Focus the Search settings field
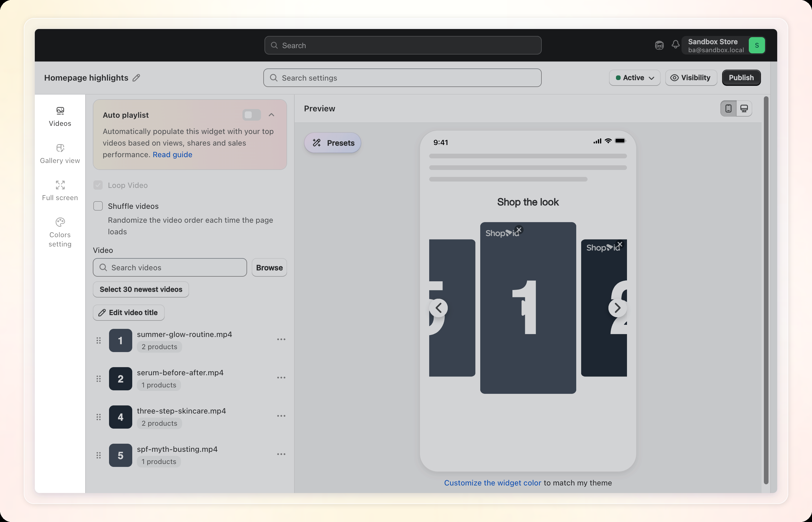 coord(402,78)
